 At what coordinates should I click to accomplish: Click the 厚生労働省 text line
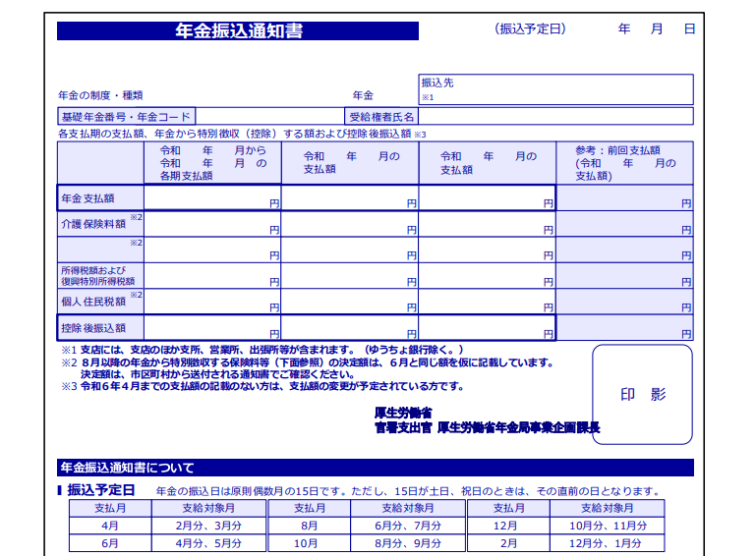click(x=403, y=413)
